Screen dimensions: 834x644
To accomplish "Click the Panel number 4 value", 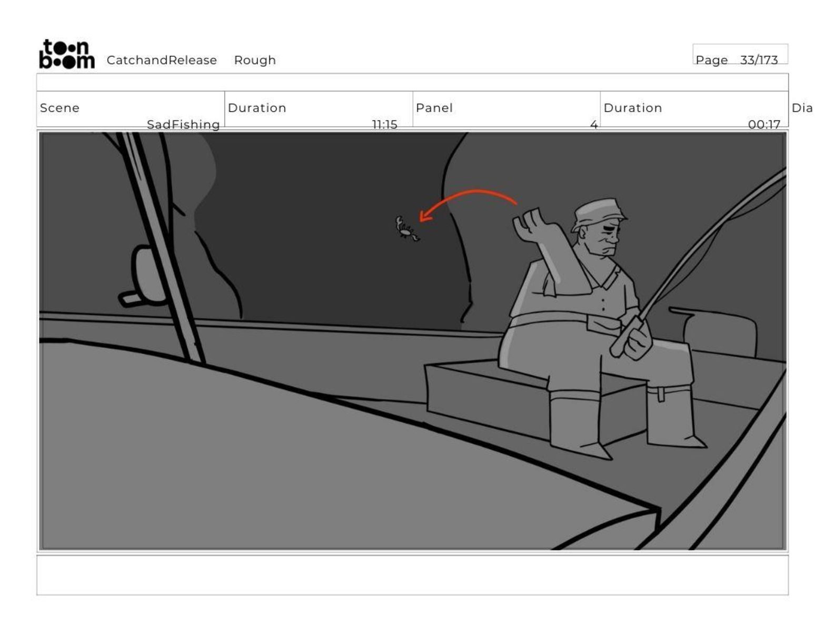I will pos(594,125).
